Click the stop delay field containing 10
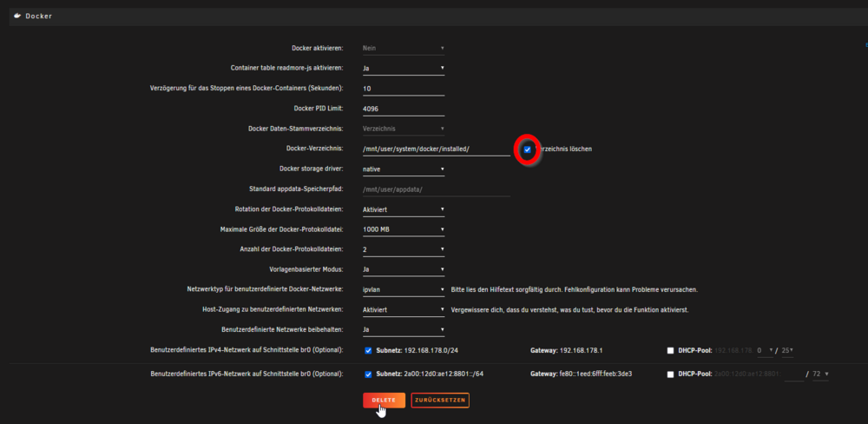Screen dimensions: 868x424 coord(404,89)
